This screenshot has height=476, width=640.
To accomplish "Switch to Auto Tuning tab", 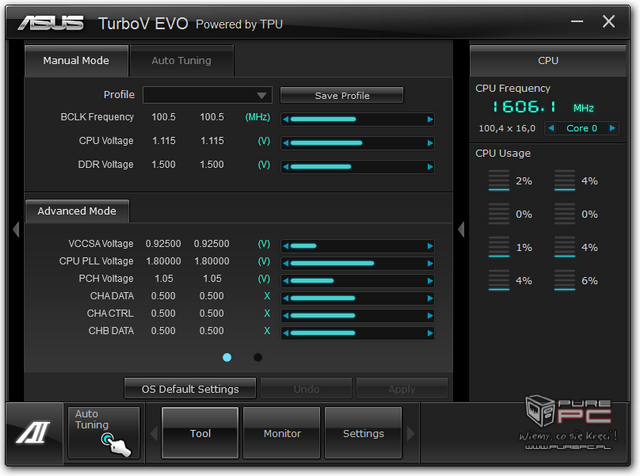I will pos(182,61).
